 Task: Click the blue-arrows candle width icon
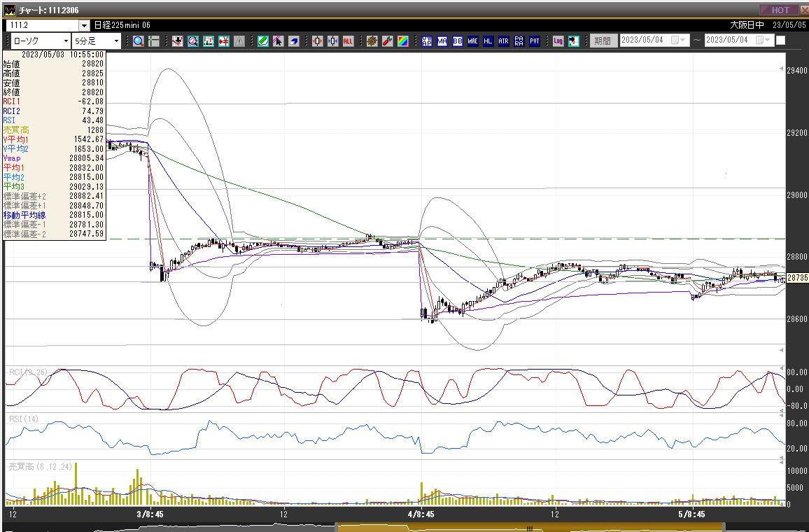[333, 41]
